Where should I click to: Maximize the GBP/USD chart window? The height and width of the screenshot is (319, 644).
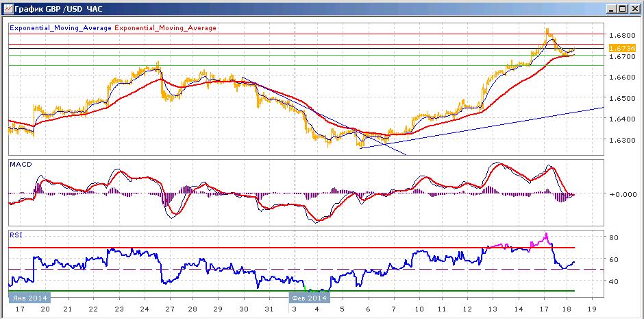click(623, 8)
